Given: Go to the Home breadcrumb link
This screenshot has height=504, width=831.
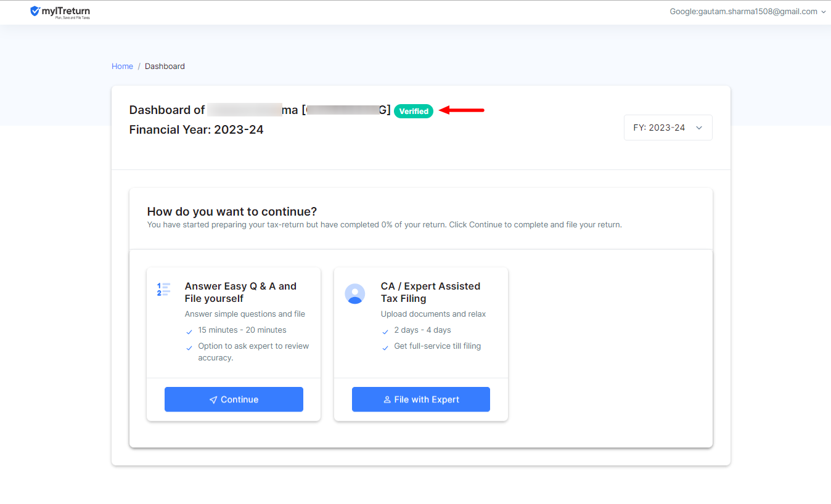Looking at the screenshot, I should pos(122,66).
